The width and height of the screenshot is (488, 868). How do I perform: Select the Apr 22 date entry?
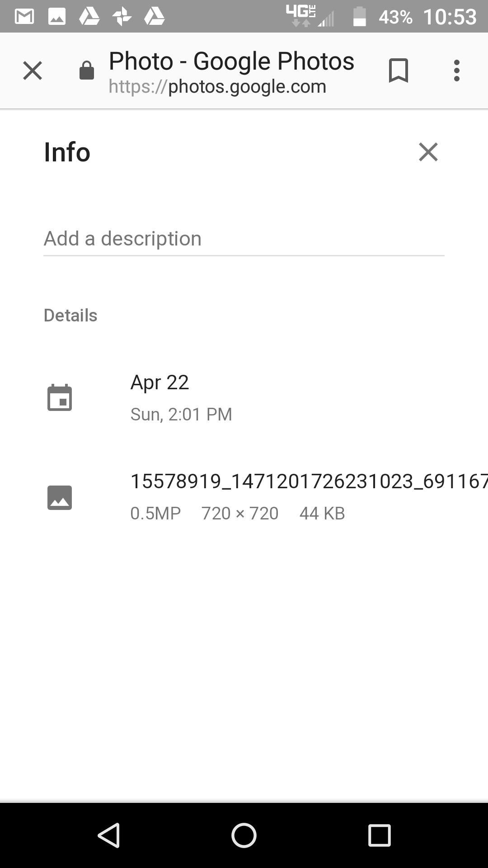[160, 382]
